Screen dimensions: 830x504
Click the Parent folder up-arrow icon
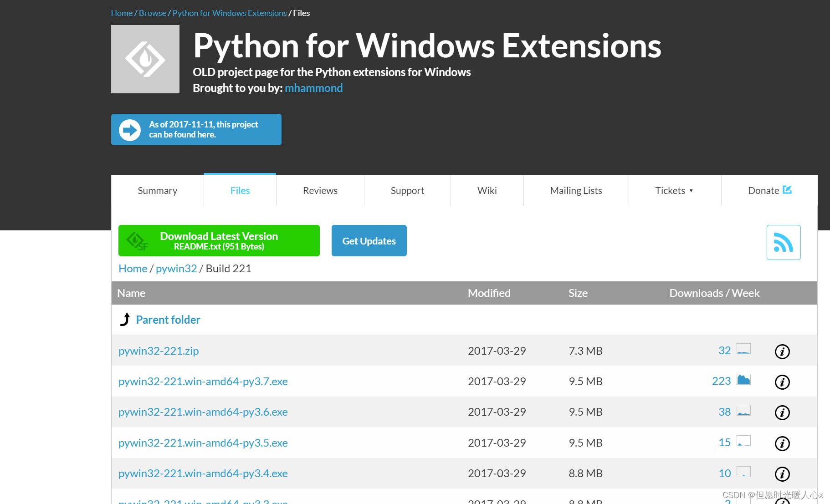pyautogui.click(x=125, y=319)
